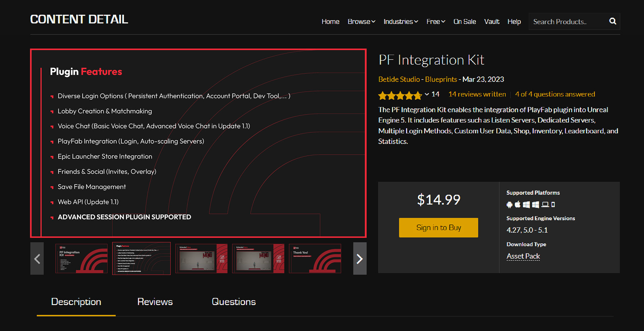Focus the Search Products input field
Image resolution: width=644 pixels, height=331 pixels.
tap(569, 21)
